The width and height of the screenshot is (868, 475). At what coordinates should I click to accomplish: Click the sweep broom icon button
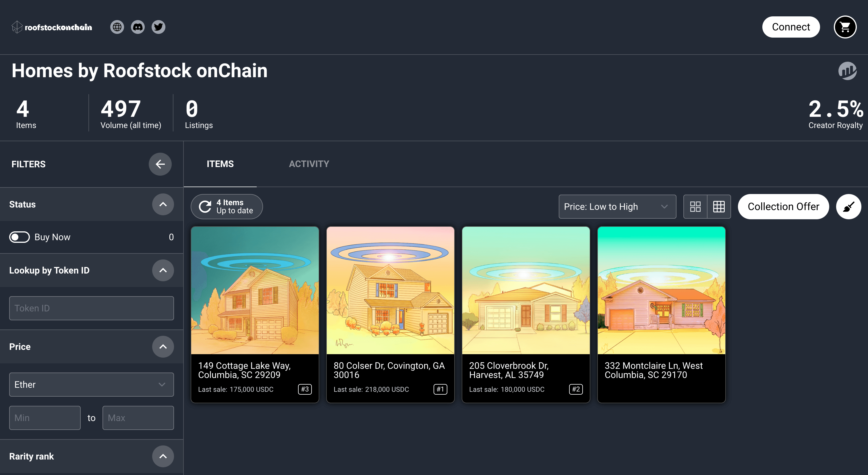tap(848, 207)
